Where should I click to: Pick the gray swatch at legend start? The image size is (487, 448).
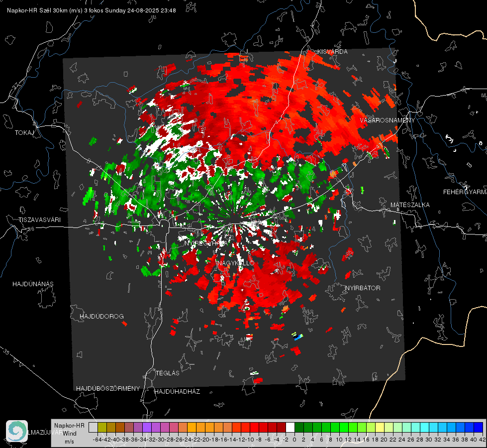click(93, 427)
